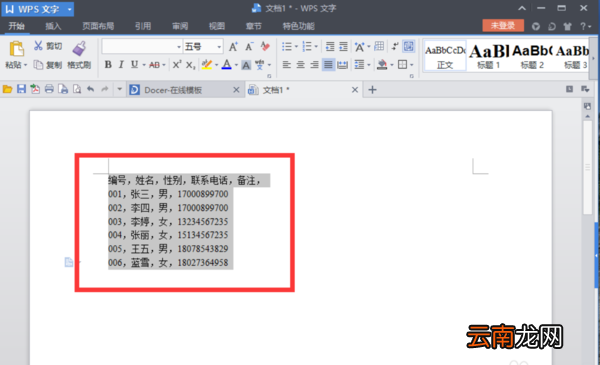Click the numbered list icon
The image size is (600, 365).
coord(307,47)
